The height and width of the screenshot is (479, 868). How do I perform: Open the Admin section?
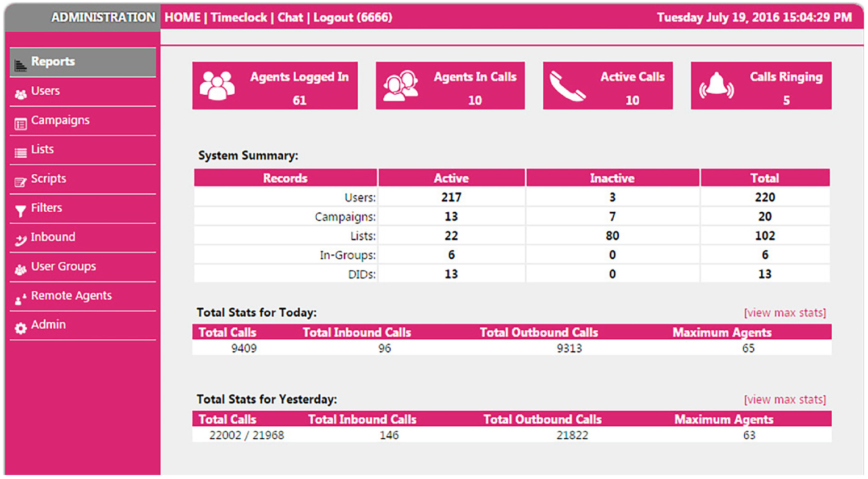click(83, 325)
